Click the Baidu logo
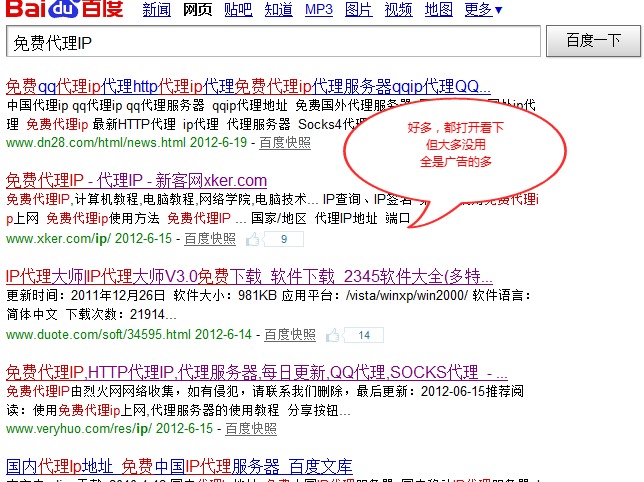The image size is (644, 482). (x=66, y=13)
